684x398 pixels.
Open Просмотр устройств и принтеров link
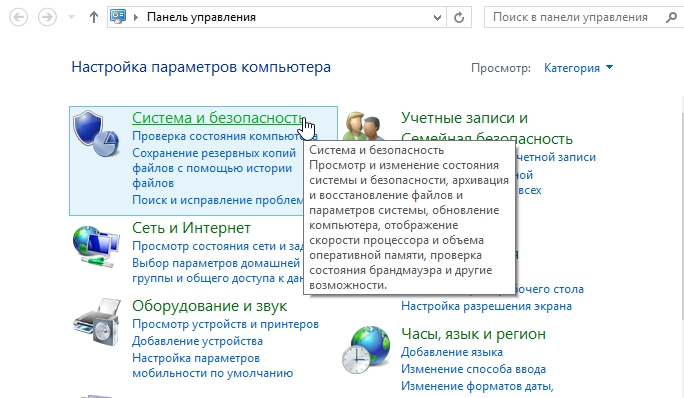226,324
